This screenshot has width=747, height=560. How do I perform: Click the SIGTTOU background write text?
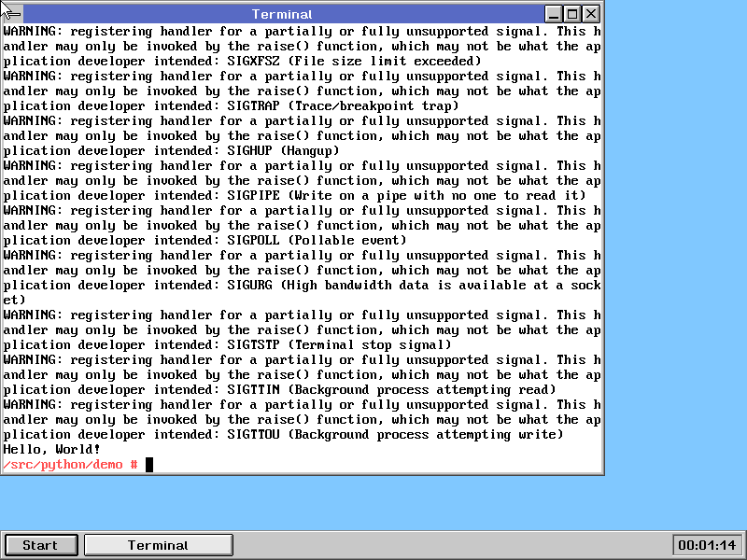(x=395, y=435)
